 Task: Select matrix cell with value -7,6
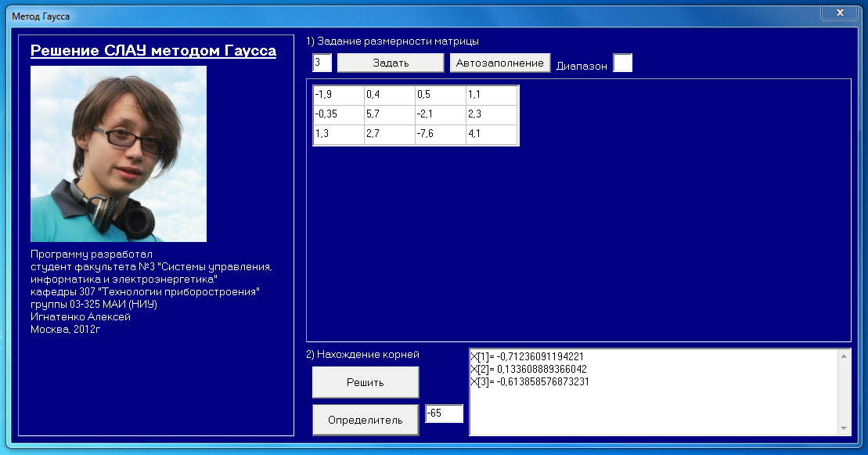pos(441,134)
